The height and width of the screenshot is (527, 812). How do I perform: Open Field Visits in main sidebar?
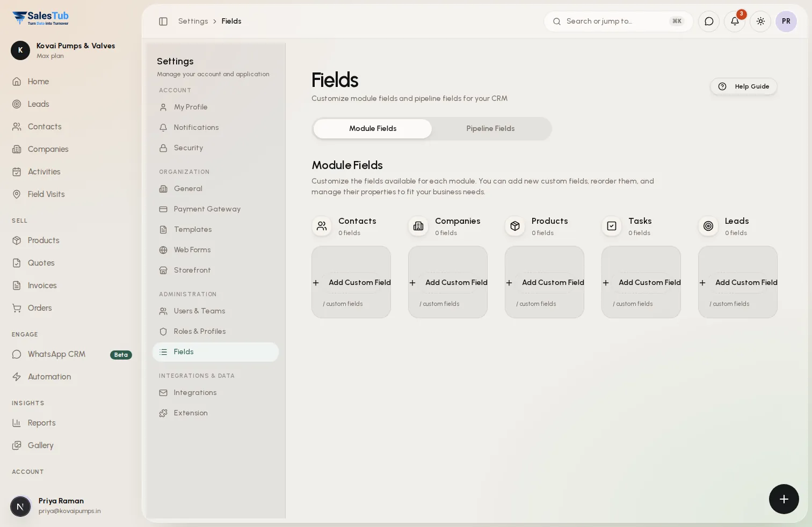click(x=71, y=194)
